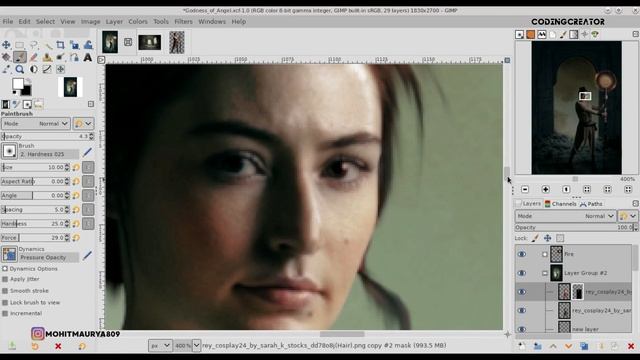
Task: Create a new layer button
Action: coord(522,346)
